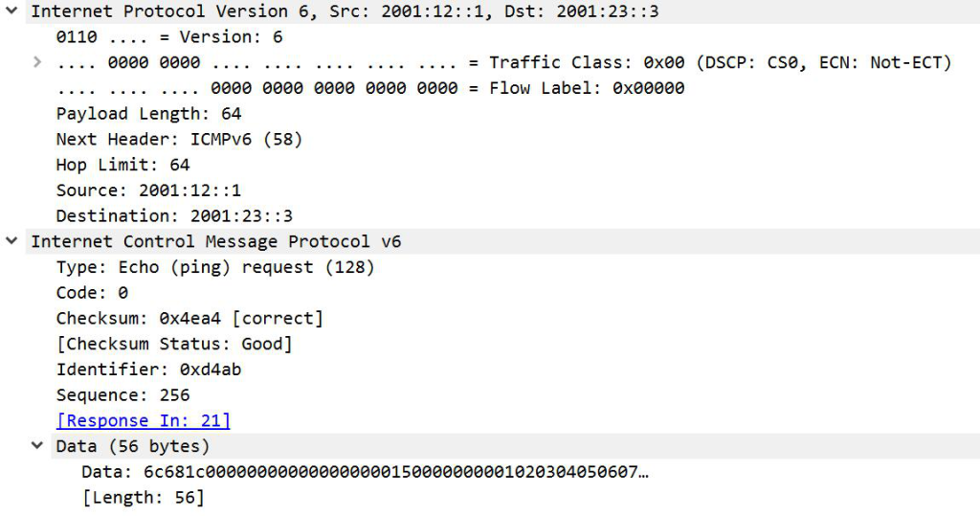Select the Data hex bytes row
This screenshot has height=516, width=980.
click(x=365, y=472)
